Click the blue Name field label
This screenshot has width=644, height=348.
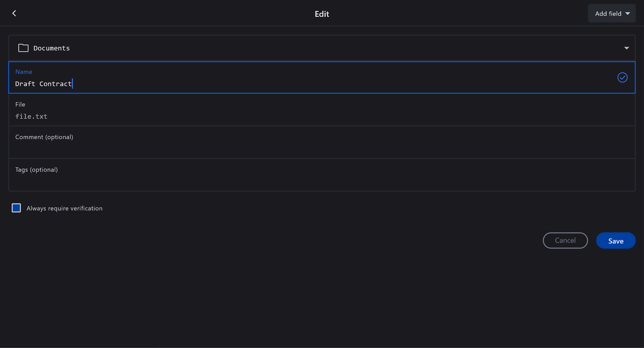(x=24, y=72)
